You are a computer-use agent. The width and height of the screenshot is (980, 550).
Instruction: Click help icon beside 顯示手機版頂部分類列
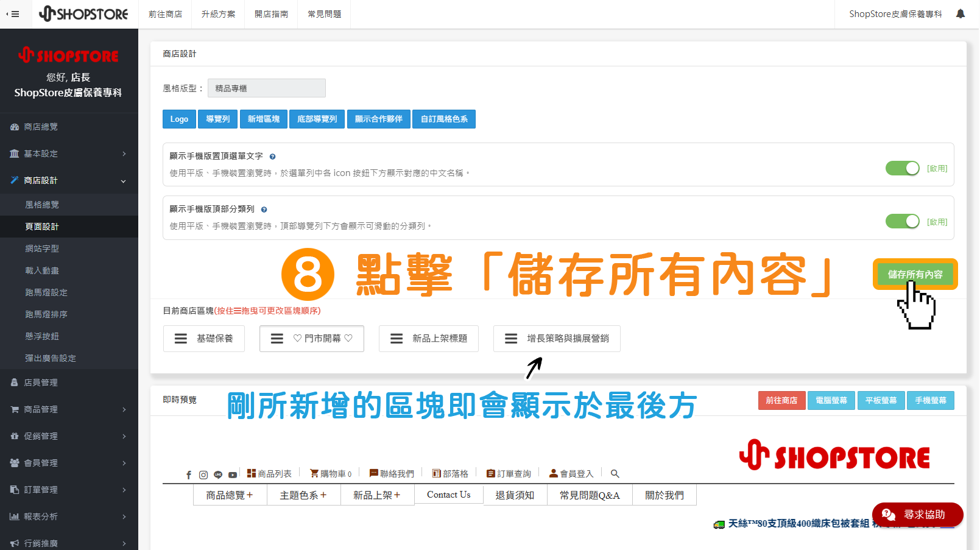(264, 210)
